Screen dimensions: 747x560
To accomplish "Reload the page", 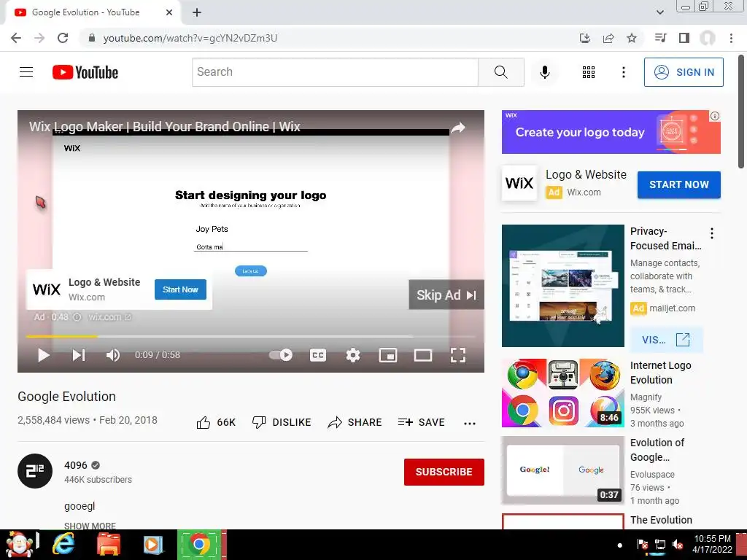I will (63, 38).
